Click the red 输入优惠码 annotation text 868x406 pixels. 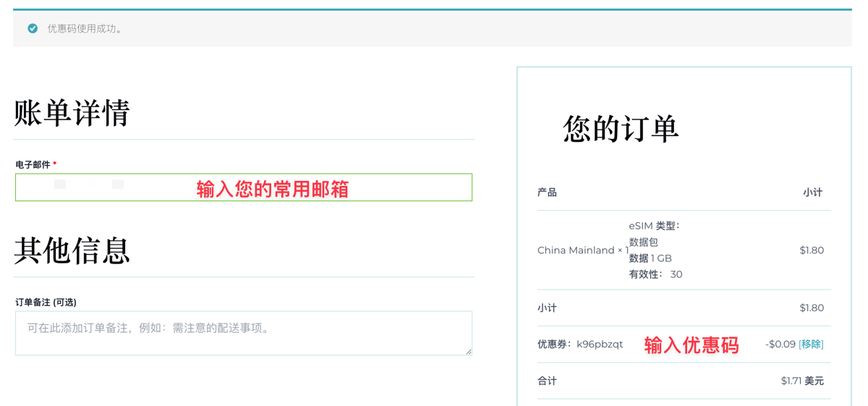pyautogui.click(x=692, y=345)
